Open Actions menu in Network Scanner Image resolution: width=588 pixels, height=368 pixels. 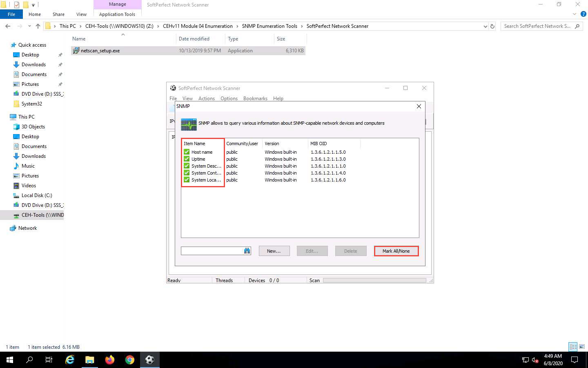coord(206,99)
